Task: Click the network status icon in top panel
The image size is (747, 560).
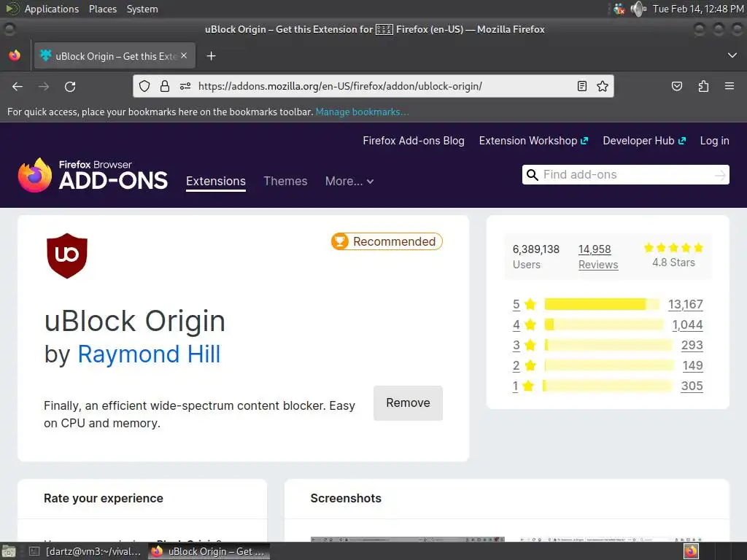Action: coord(619,9)
